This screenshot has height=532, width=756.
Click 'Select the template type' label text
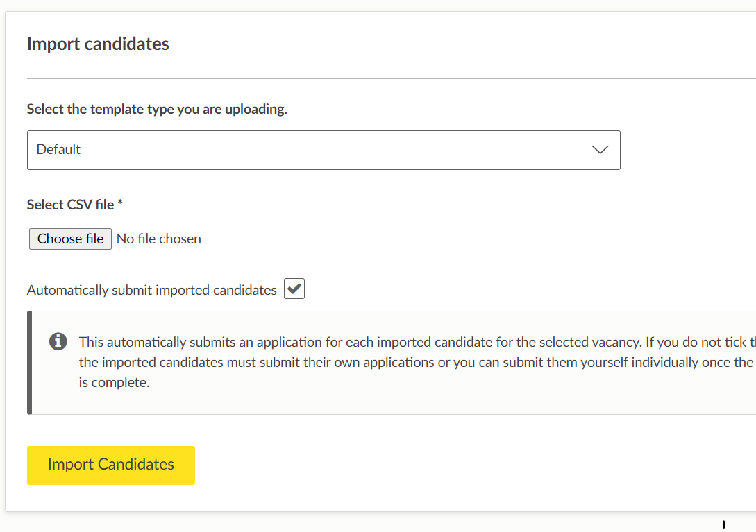pos(157,110)
